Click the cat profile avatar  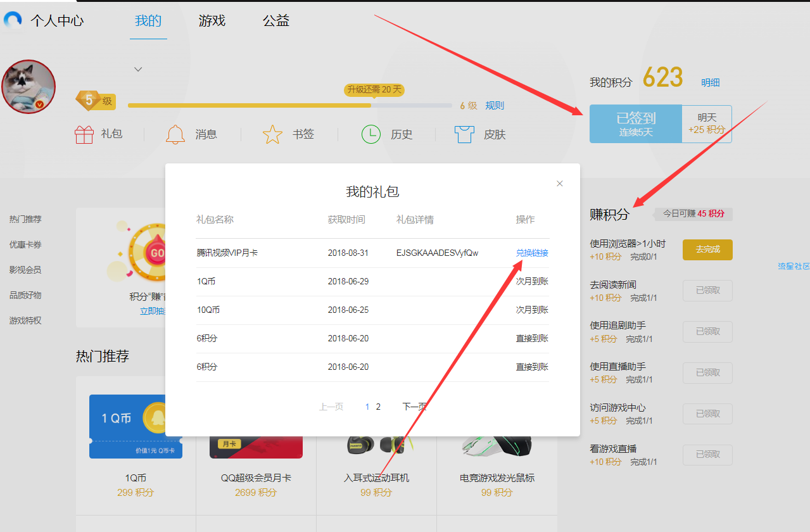[28, 87]
